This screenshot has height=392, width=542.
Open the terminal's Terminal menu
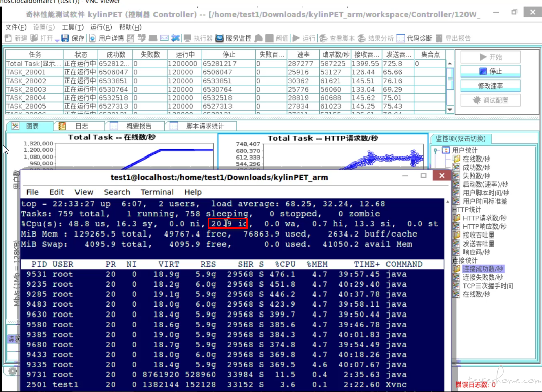click(157, 192)
